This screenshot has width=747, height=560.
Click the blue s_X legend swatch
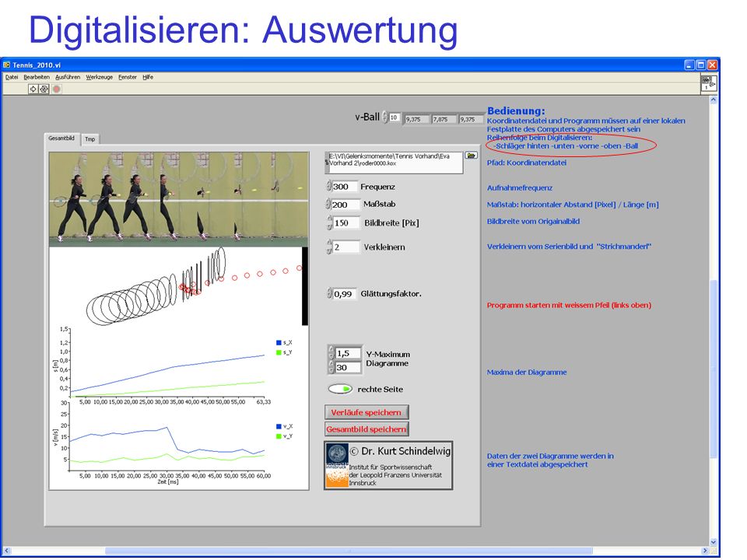(x=279, y=342)
